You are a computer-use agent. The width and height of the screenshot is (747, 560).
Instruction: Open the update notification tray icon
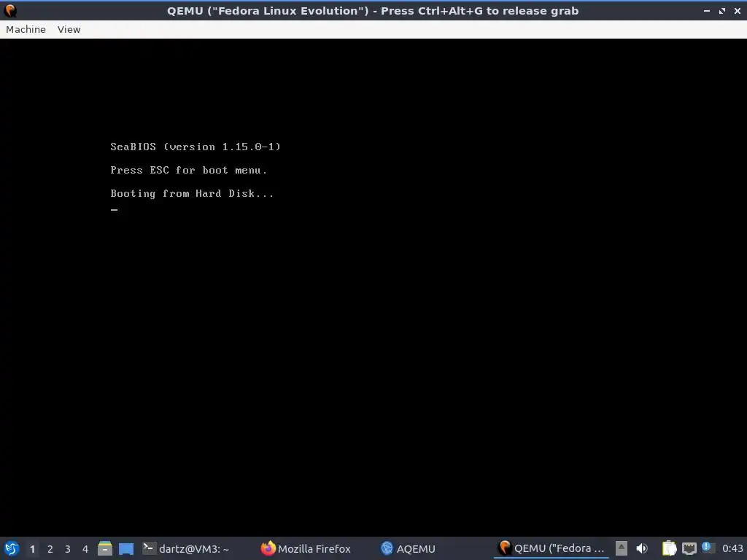point(708,548)
